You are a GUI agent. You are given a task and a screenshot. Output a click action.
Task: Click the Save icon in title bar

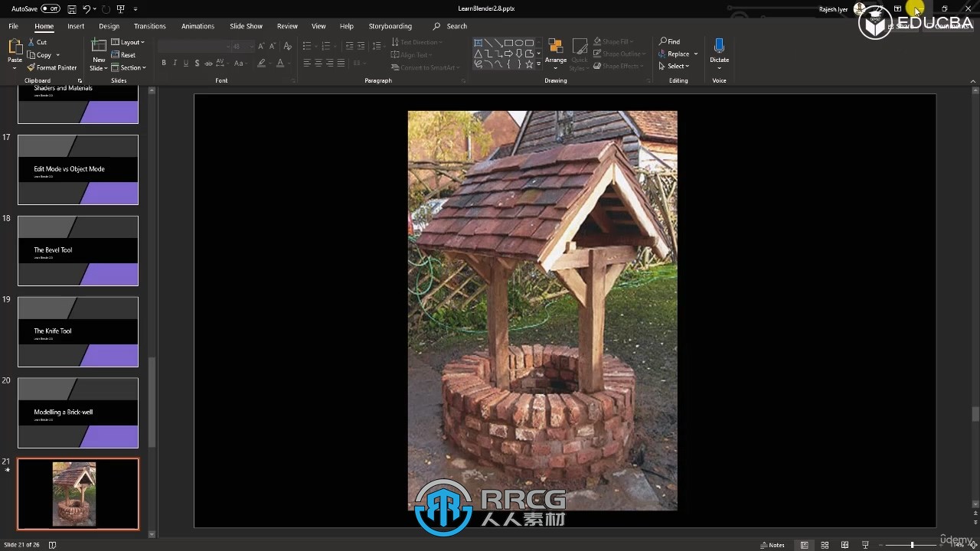pyautogui.click(x=71, y=9)
